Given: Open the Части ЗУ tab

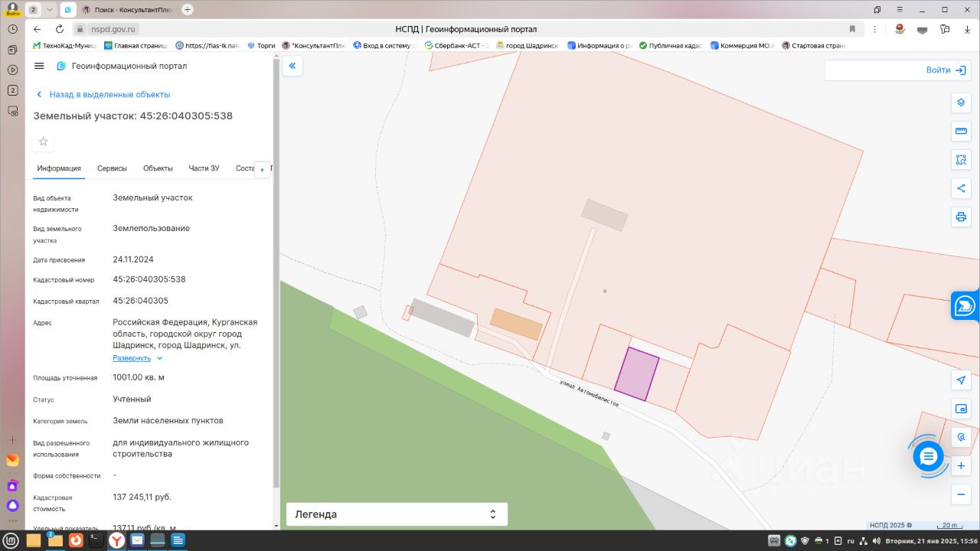Looking at the screenshot, I should coord(204,168).
